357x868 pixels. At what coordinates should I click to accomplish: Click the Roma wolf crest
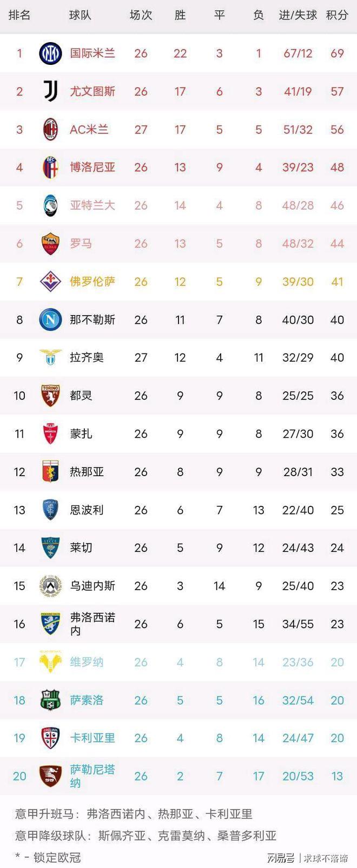click(x=50, y=244)
